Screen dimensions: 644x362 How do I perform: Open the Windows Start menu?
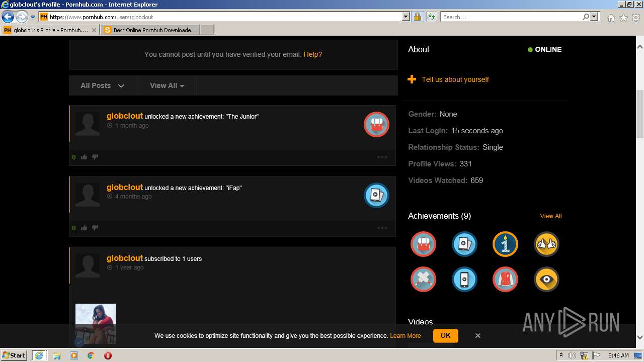(x=14, y=355)
